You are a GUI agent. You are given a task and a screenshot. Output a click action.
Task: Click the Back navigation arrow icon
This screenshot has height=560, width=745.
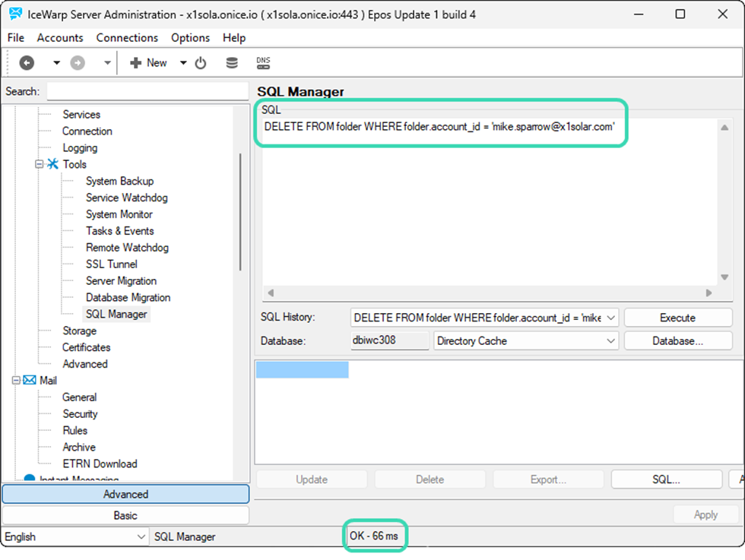[x=27, y=63]
